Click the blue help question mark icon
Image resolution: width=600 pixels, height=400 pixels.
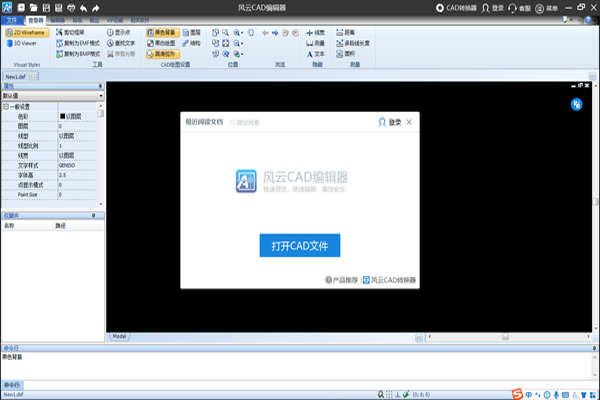[588, 20]
